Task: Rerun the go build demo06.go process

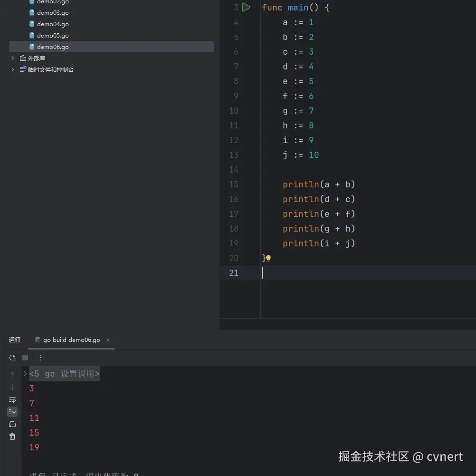Action: pos(12,358)
